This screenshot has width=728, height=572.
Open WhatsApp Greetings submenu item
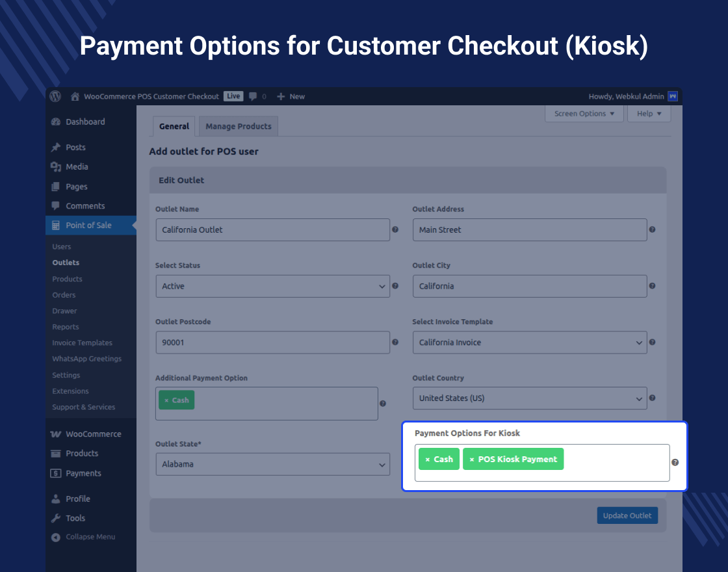(87, 358)
